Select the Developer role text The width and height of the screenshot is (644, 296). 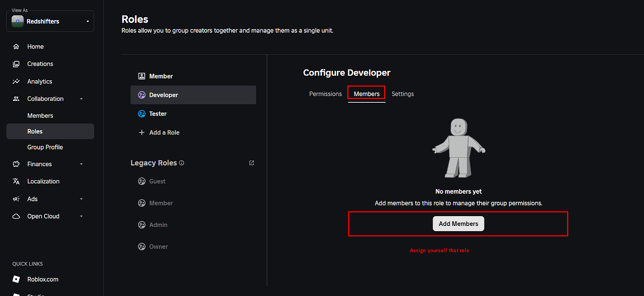[x=164, y=95]
